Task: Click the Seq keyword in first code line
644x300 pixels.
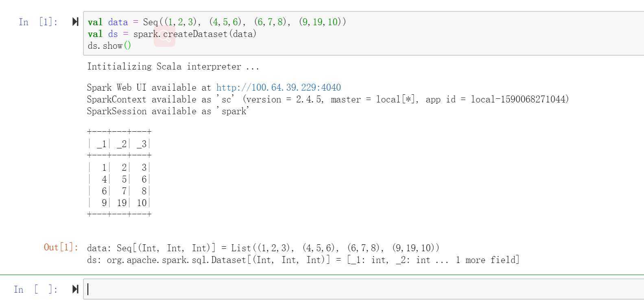Action: pos(150,22)
